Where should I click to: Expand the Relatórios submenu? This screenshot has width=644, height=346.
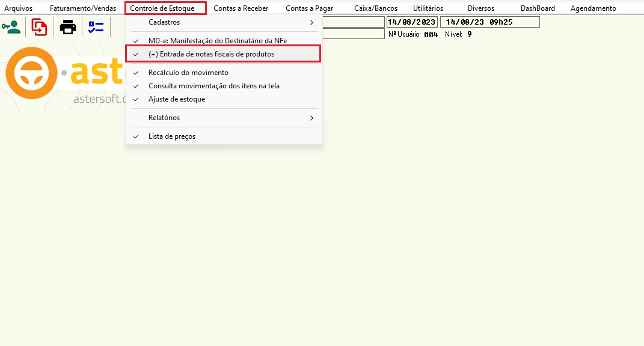click(x=224, y=118)
